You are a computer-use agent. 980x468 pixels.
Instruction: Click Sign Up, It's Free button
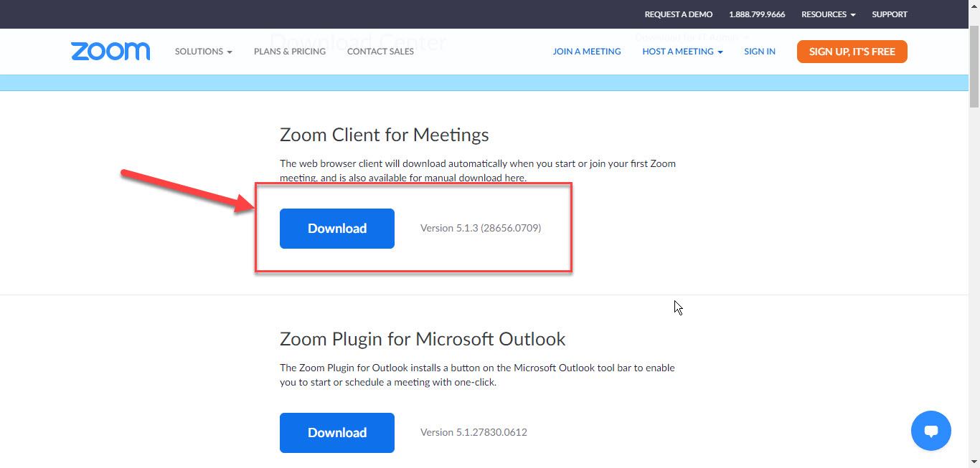pyautogui.click(x=852, y=52)
